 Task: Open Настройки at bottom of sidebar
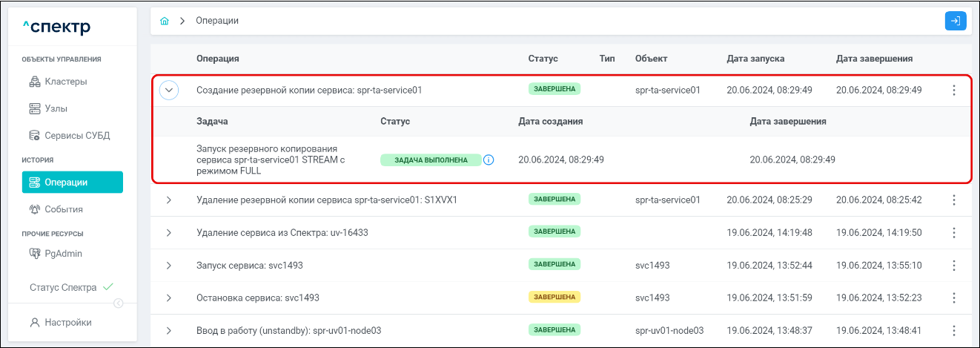(x=67, y=322)
